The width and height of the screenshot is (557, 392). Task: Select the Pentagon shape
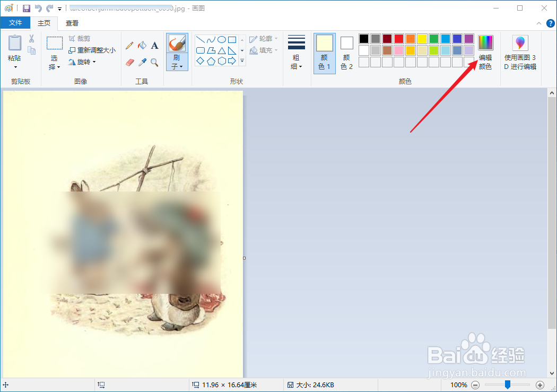[211, 61]
